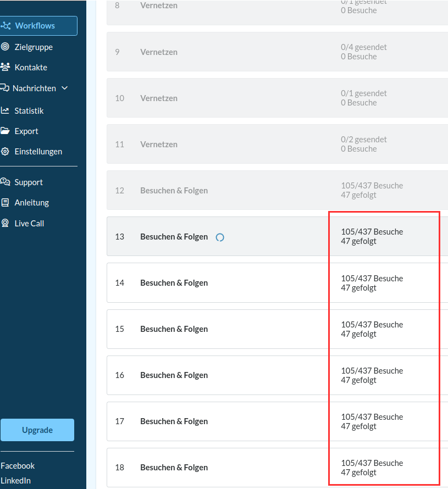Click the Workflows icon in sidebar
Image resolution: width=448 pixels, height=489 pixels.
[5, 26]
